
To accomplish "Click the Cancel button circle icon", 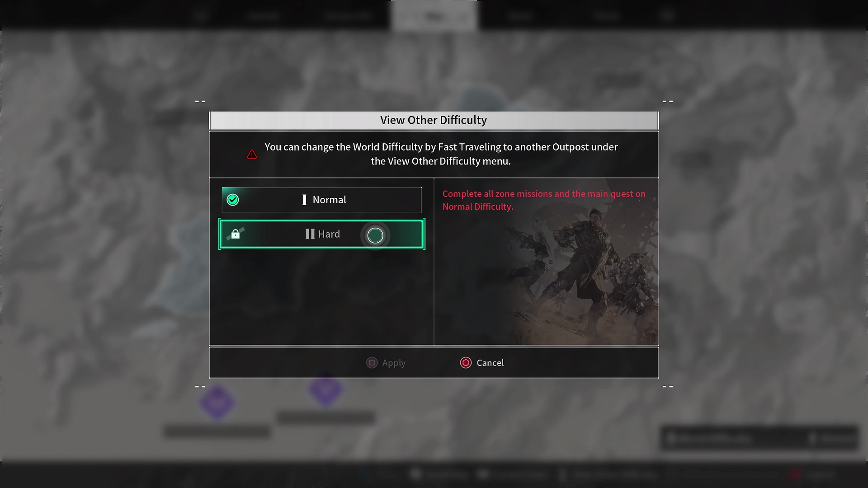I will (466, 362).
